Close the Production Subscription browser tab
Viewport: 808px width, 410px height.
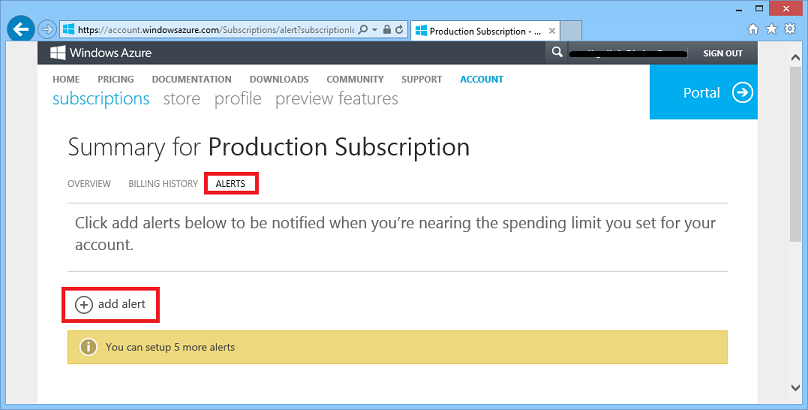click(x=552, y=31)
